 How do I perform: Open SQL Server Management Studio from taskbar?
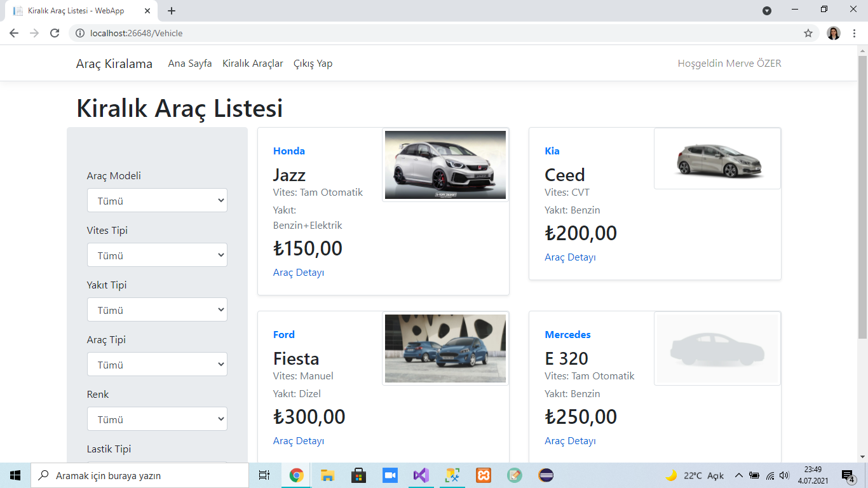coord(452,475)
